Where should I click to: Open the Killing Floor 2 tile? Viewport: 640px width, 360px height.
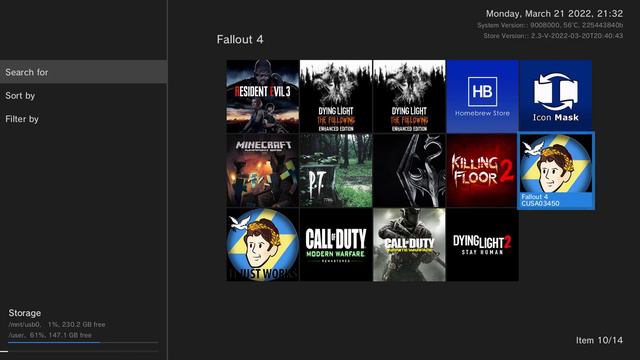coord(482,171)
